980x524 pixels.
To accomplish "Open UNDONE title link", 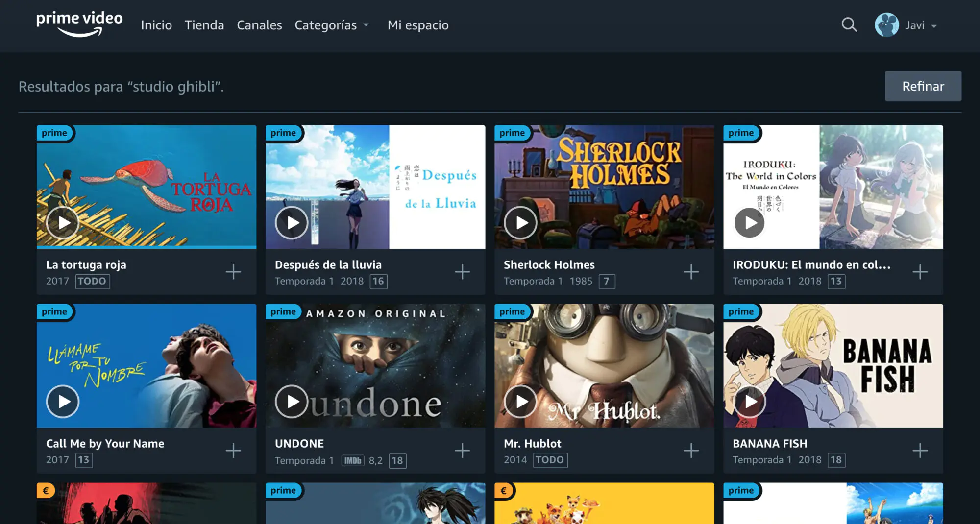I will [299, 444].
